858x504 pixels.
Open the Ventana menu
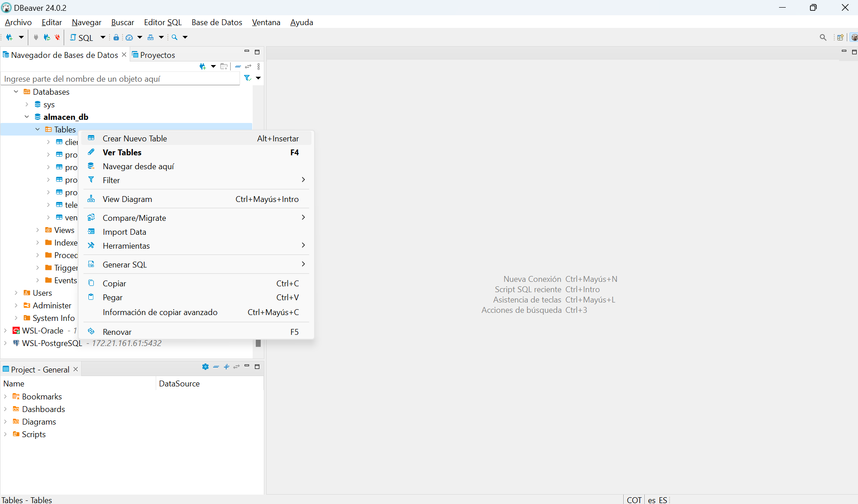tap(266, 22)
